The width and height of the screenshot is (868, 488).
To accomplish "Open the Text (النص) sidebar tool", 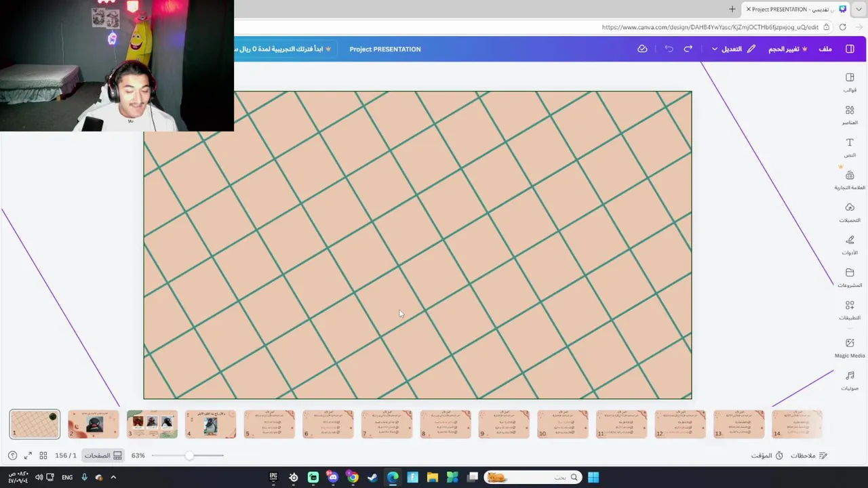I will coord(850,147).
